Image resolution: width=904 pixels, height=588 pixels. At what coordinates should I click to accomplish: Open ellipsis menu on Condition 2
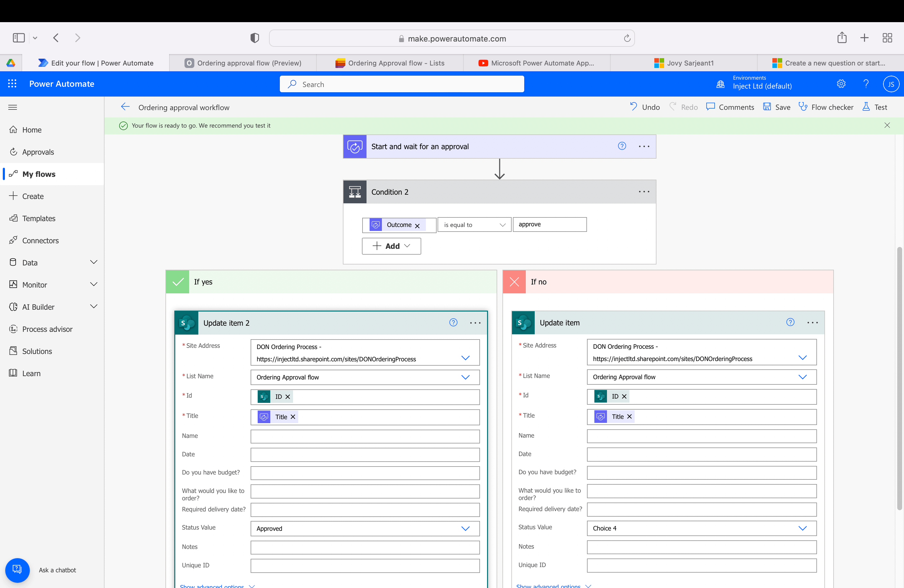click(644, 192)
